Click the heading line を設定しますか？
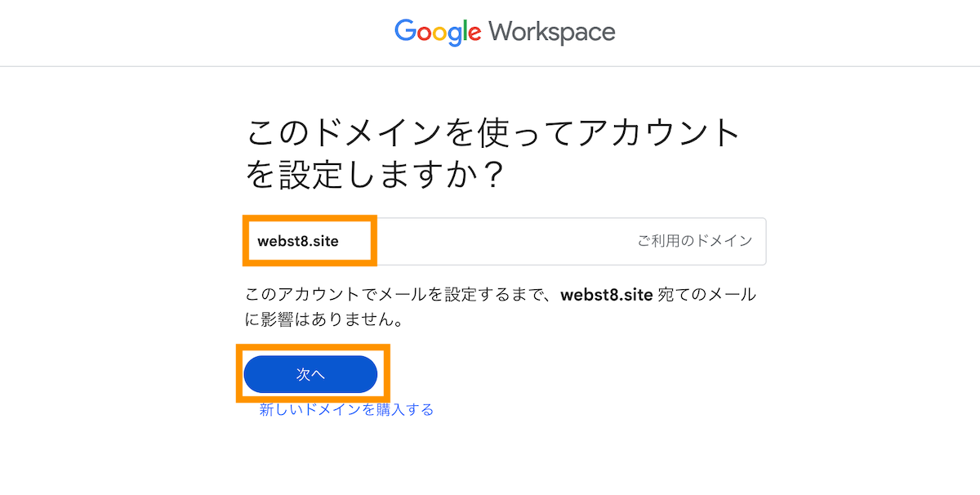The height and width of the screenshot is (495, 980). 374,175
